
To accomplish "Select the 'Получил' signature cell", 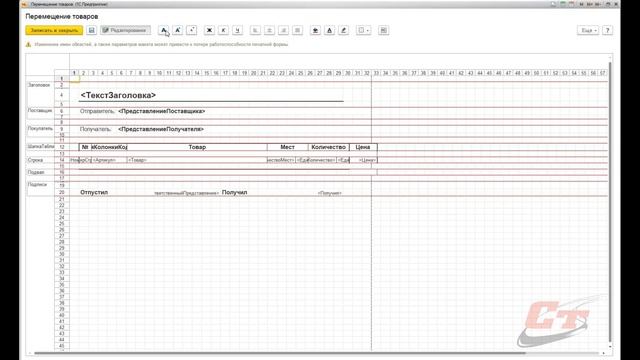I will (234, 192).
